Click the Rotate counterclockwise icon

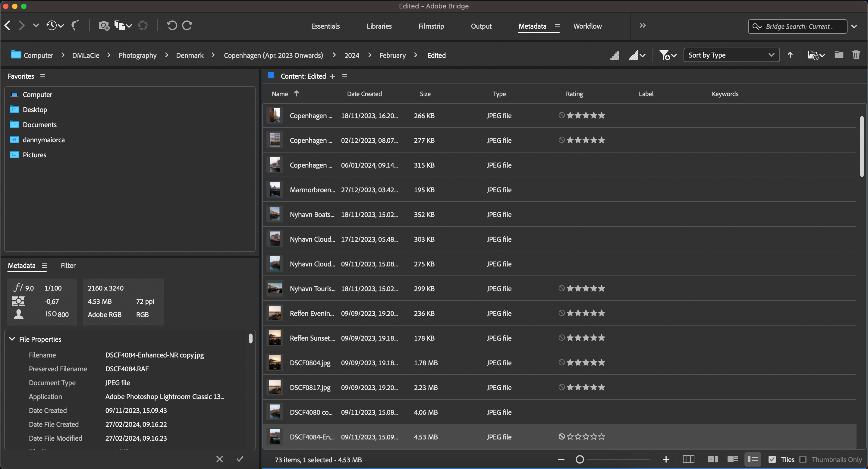tap(172, 25)
